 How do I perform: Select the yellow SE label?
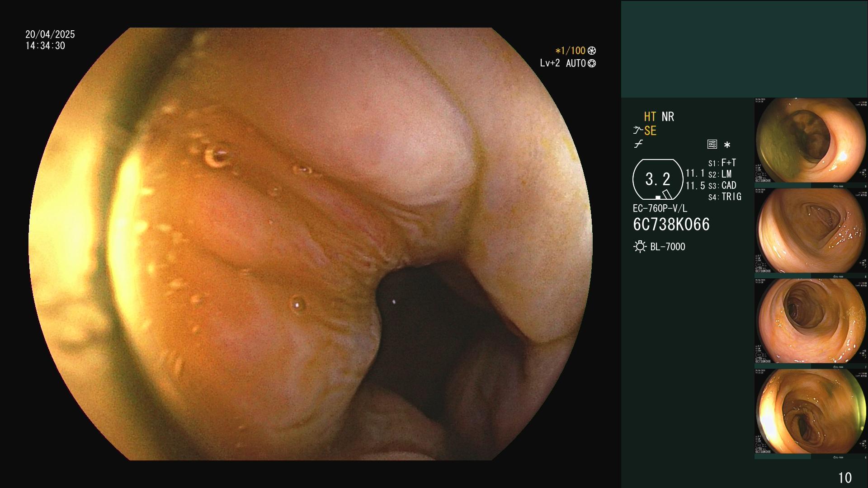pos(650,131)
